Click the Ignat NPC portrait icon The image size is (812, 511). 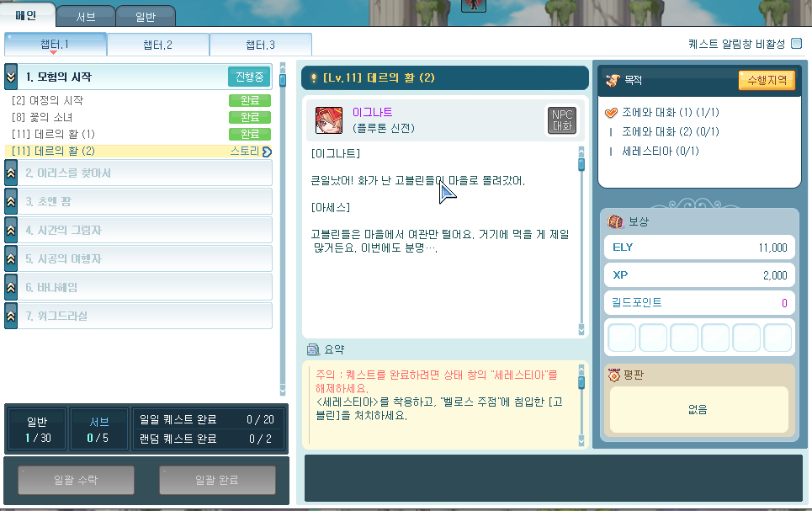click(x=328, y=120)
